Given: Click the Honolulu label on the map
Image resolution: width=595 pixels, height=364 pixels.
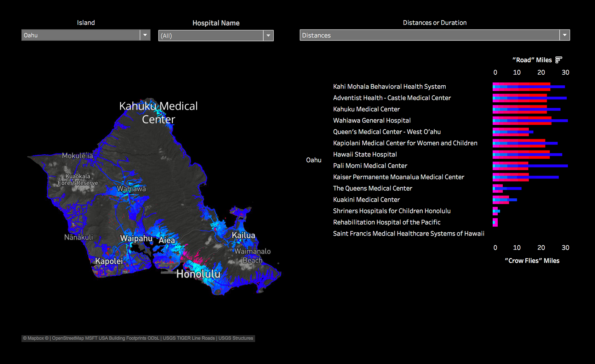Looking at the screenshot, I should 198,274.
